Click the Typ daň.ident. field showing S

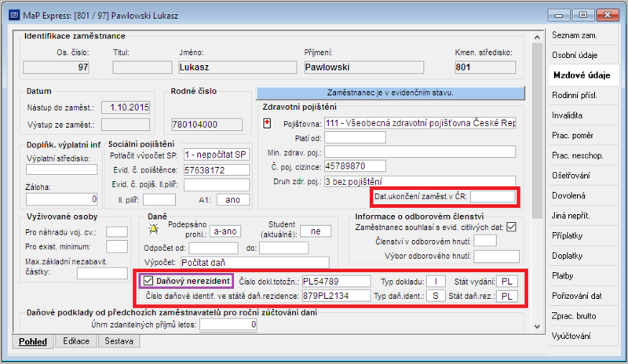pos(436,296)
